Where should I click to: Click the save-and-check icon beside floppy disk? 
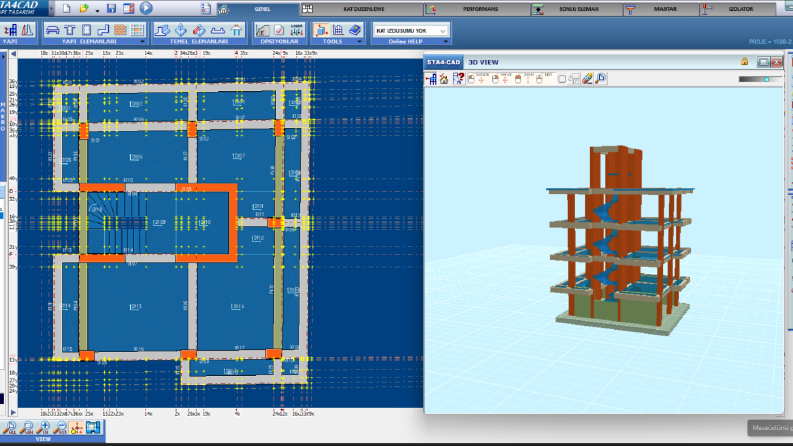(x=128, y=9)
